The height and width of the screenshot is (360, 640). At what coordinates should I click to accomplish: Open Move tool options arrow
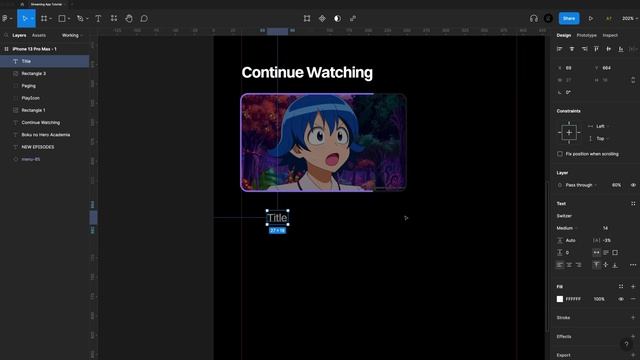(32, 19)
